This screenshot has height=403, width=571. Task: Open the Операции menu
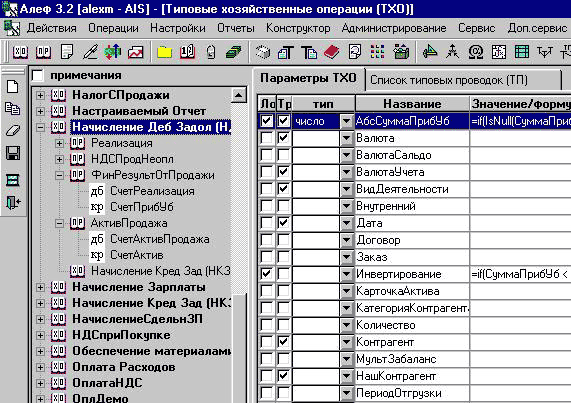tap(113, 28)
